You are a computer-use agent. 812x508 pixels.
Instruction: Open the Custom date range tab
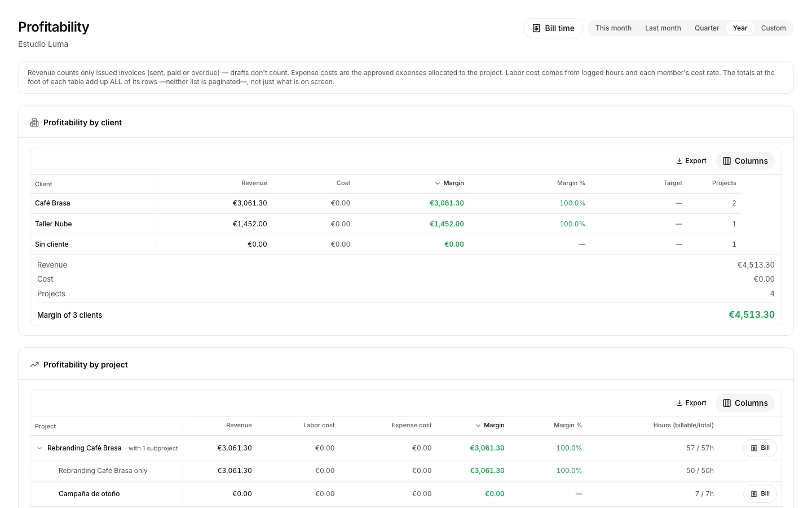(773, 28)
